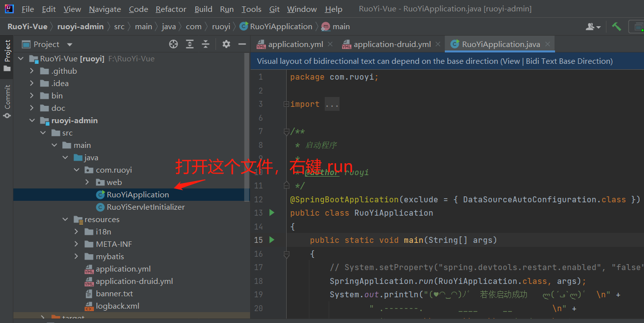Select banner.txt file
644x323 pixels.
(x=109, y=293)
